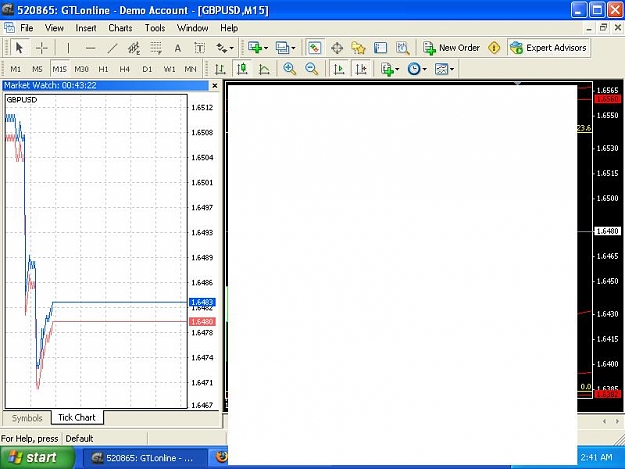The height and width of the screenshot is (469, 625).
Task: Open the arrows objects dropdown
Action: click(224, 48)
